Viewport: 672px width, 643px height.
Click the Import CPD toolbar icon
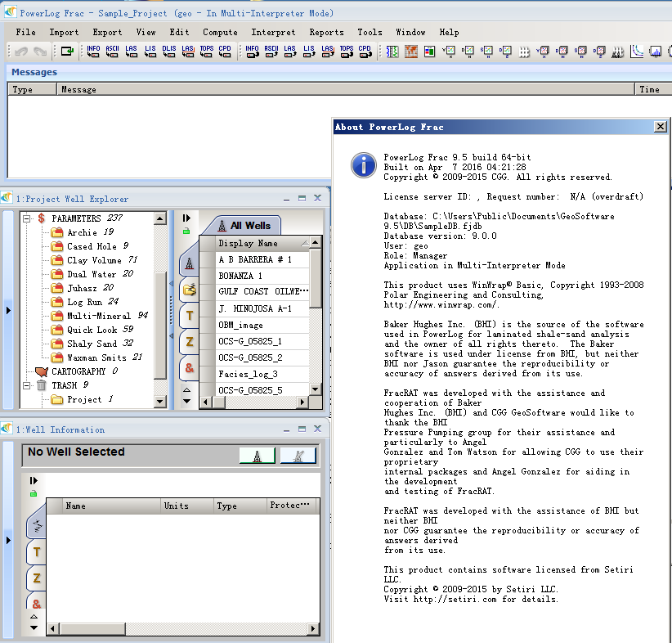pyautogui.click(x=225, y=52)
